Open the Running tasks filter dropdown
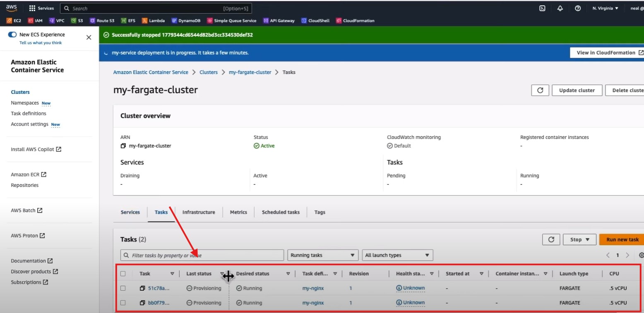This screenshot has width=644, height=313. (x=323, y=255)
